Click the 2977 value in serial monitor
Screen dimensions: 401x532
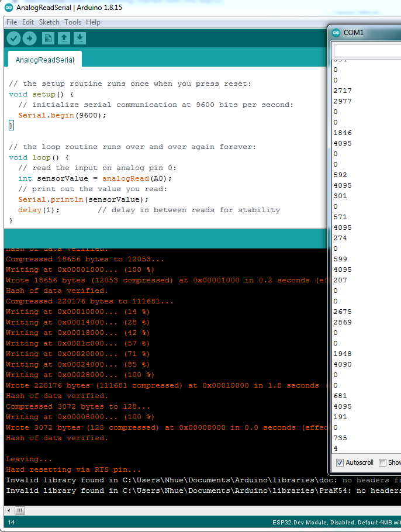click(x=343, y=101)
